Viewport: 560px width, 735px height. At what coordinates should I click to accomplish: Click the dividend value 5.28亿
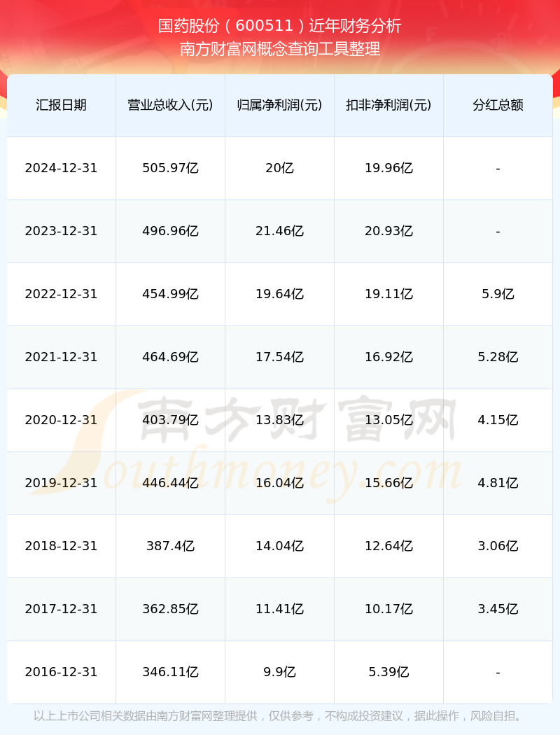pos(498,357)
